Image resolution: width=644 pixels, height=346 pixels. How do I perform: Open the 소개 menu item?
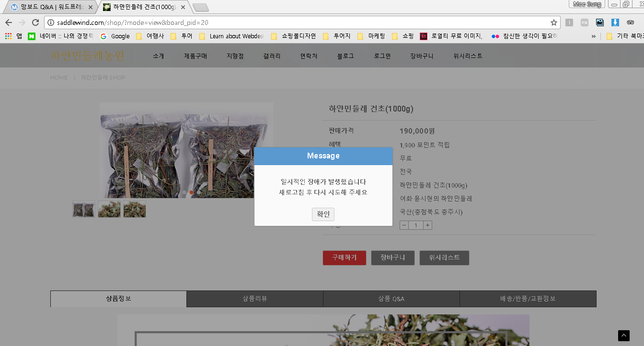pyautogui.click(x=159, y=56)
